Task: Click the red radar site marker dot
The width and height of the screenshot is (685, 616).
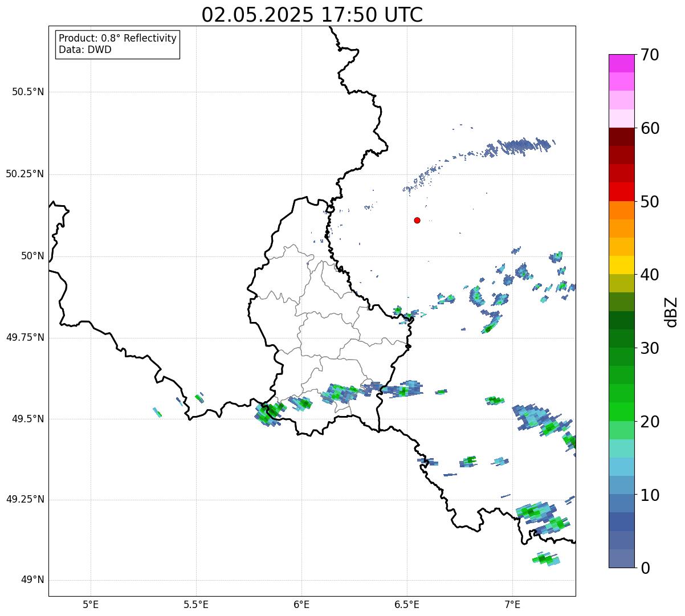Action: click(417, 220)
